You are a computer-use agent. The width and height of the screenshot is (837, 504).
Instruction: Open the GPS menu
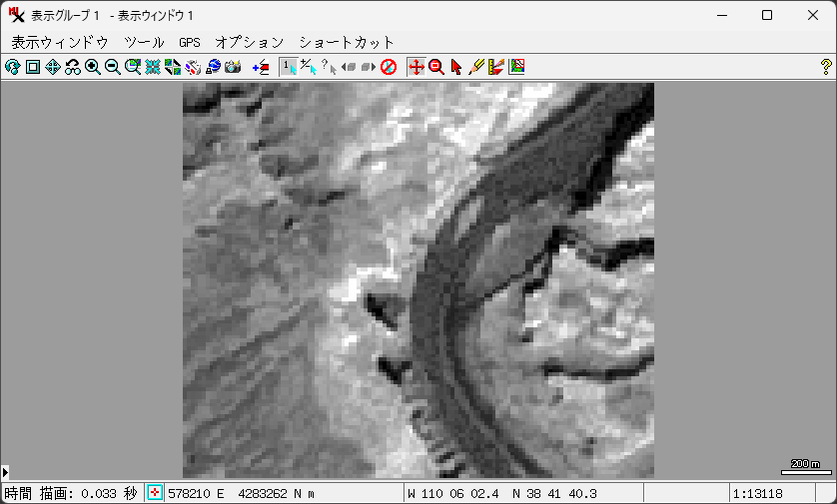[190, 42]
